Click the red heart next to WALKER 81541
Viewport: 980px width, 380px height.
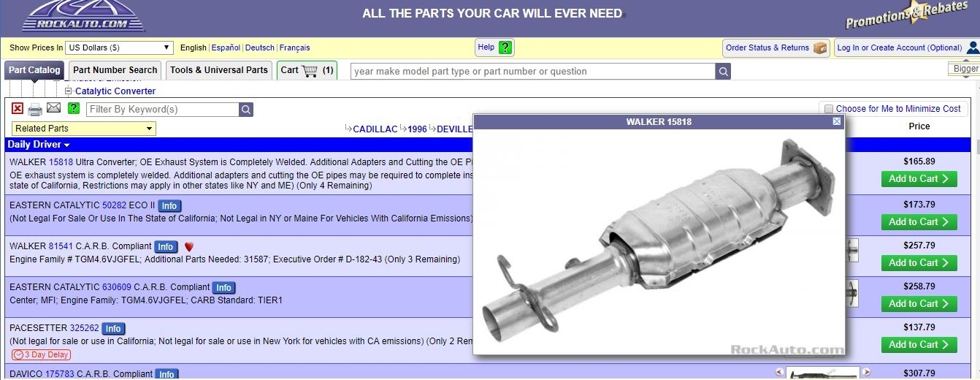pyautogui.click(x=189, y=247)
